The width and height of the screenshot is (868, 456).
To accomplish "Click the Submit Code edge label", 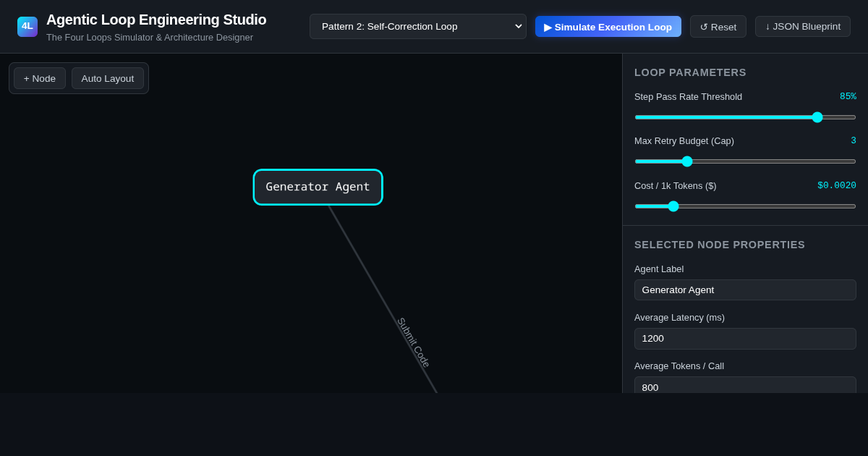I will 414,342.
